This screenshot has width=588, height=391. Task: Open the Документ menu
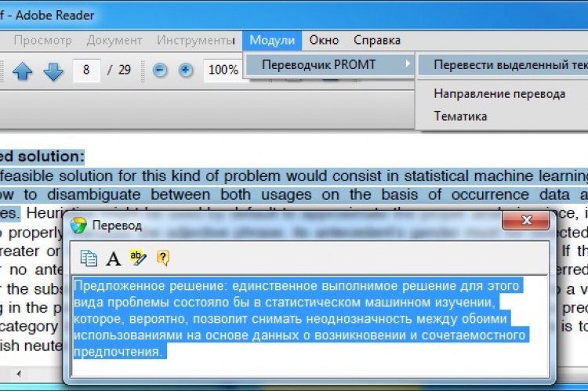tap(114, 41)
